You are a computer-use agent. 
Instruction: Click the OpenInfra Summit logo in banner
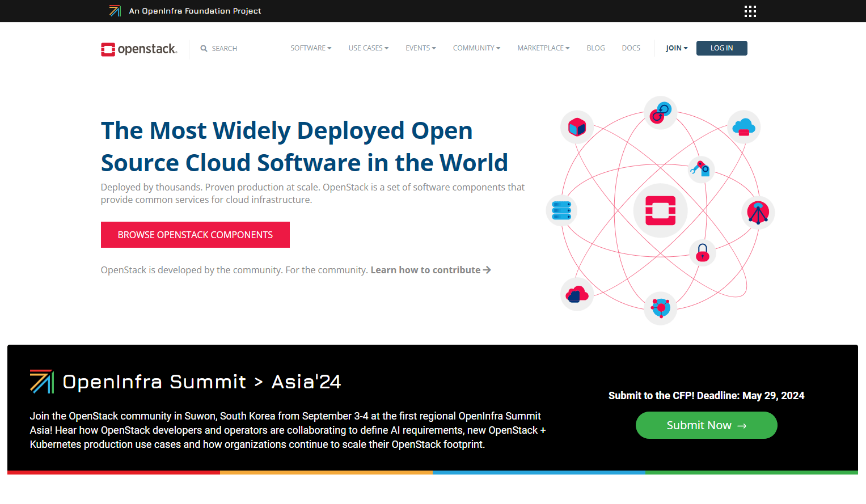coord(42,382)
